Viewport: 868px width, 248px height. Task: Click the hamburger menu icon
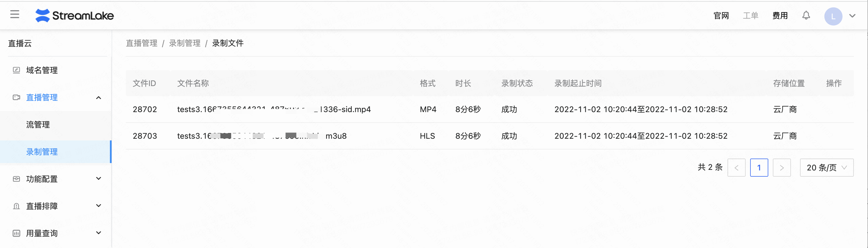coord(14,14)
